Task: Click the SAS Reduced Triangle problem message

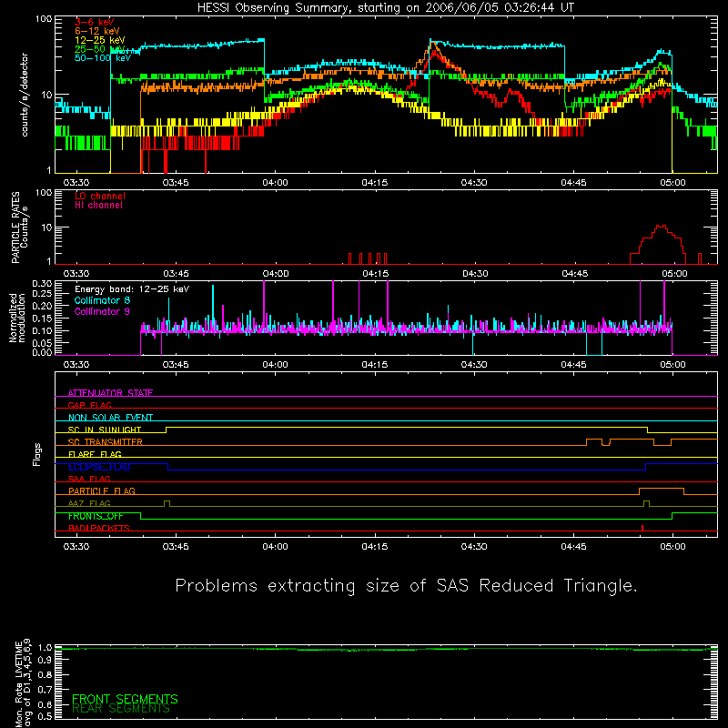Action: coord(407,586)
